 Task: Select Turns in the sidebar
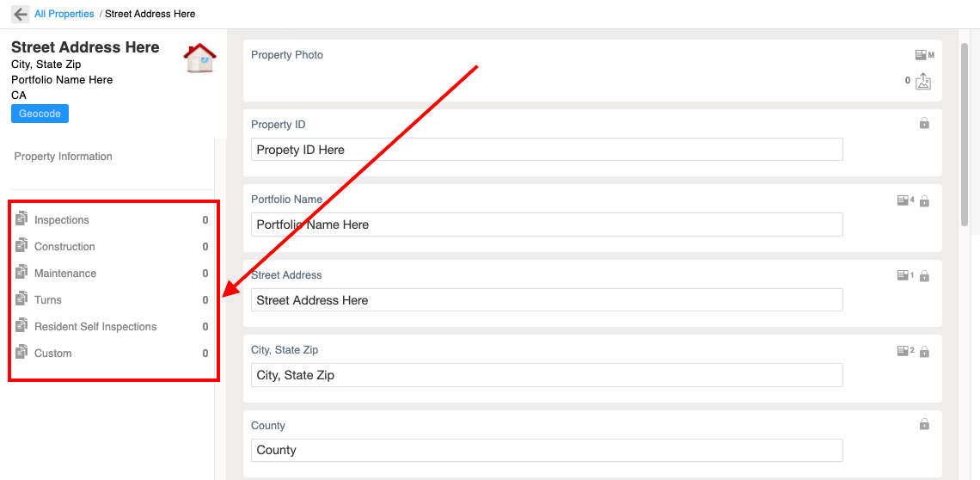[111, 299]
